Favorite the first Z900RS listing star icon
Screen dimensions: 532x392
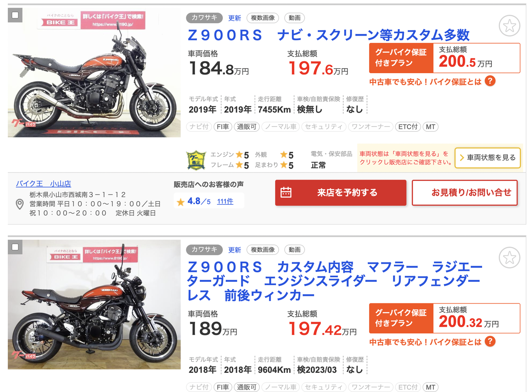509,26
